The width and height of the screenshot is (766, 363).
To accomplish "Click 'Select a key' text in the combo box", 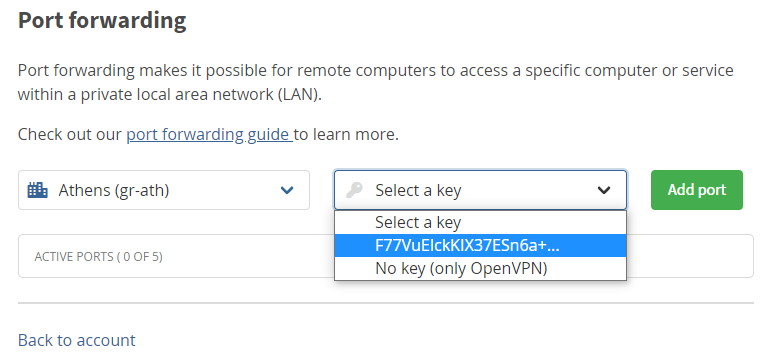I will point(418,190).
